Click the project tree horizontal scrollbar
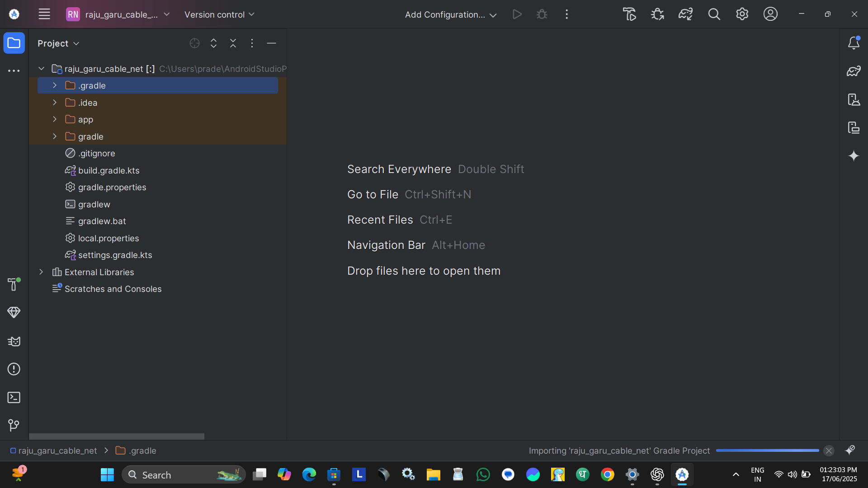 tap(117, 436)
